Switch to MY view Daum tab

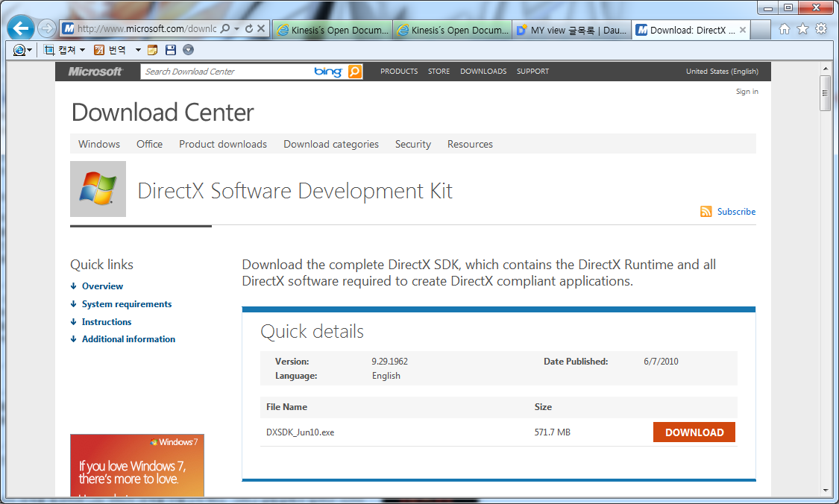571,30
